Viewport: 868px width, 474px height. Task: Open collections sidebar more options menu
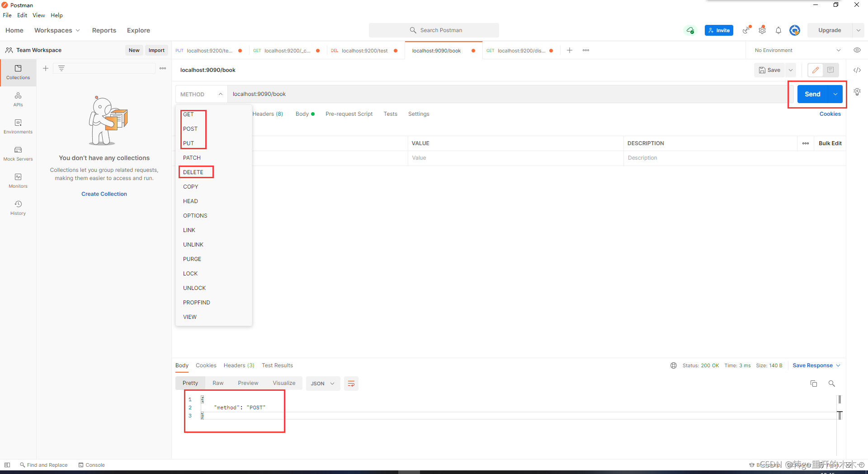(163, 68)
